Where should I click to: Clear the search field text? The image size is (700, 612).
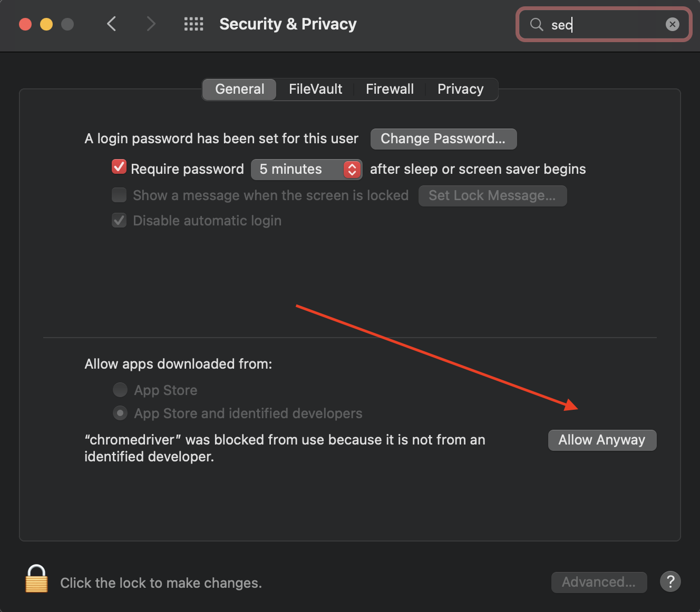coord(672,24)
